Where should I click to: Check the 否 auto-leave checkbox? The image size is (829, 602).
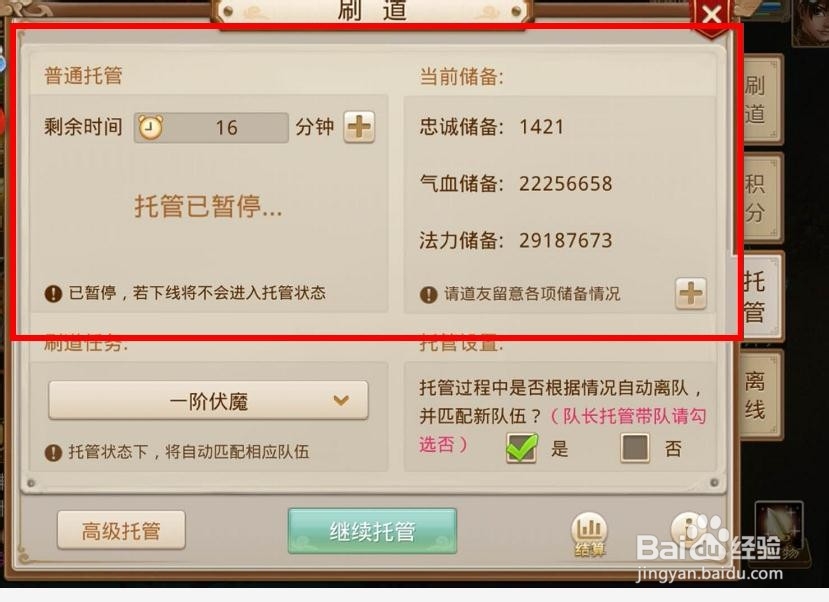tap(635, 448)
